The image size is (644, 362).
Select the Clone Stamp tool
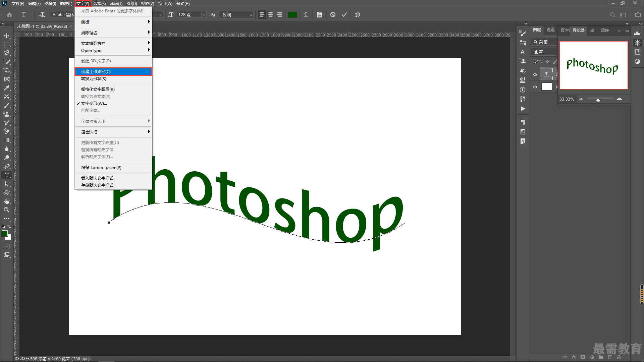[x=7, y=114]
